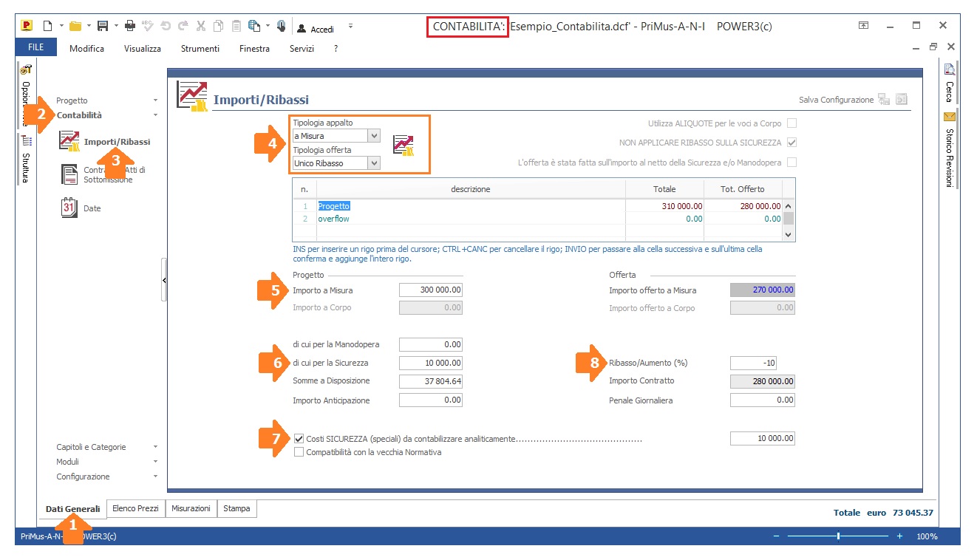Select the overflow row in the table
977x560 pixels.
point(538,219)
